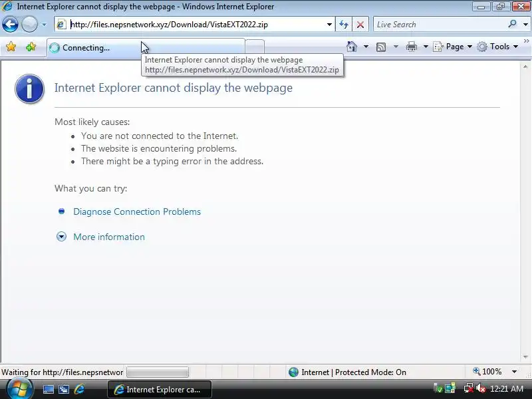Expand the Home button dropdown
The image size is (532, 399).
[366, 47]
